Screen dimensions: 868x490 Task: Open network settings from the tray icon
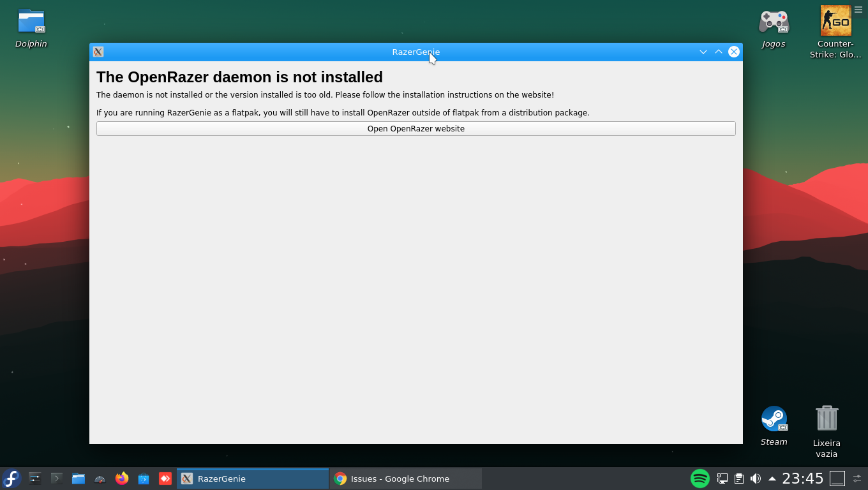pos(722,478)
